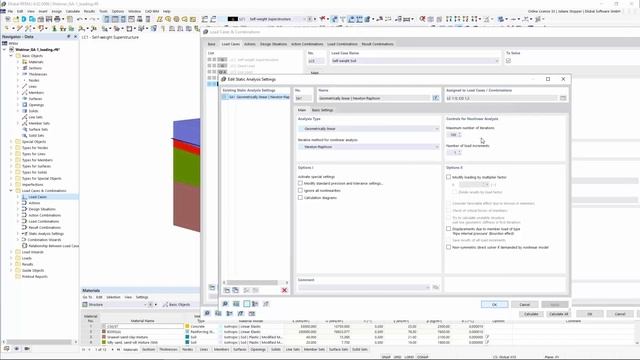The height and width of the screenshot is (360, 640).
Task: Open the Design Situations tab in Load Cases dialog
Action: point(273,44)
